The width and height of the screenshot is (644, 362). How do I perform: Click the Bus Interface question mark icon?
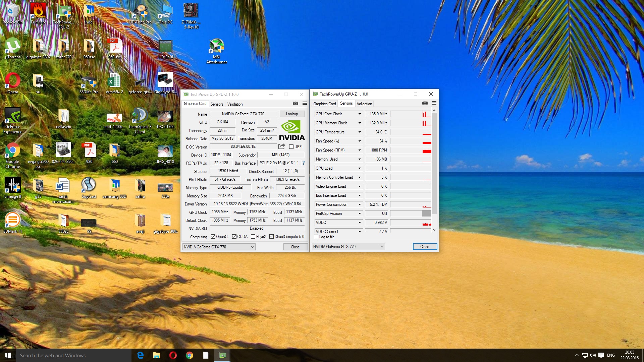[x=304, y=163]
